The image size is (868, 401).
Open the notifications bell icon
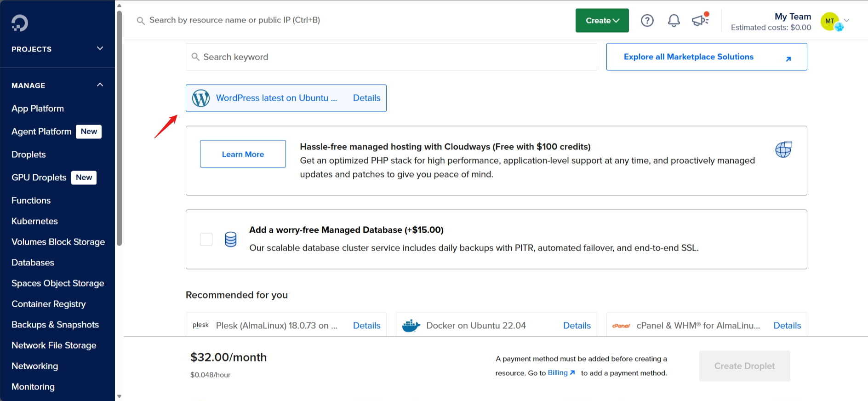click(674, 20)
